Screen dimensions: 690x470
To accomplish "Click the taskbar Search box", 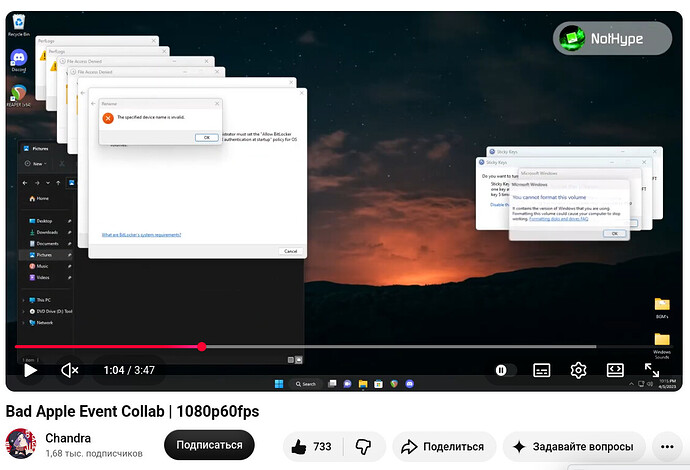I will click(x=306, y=384).
